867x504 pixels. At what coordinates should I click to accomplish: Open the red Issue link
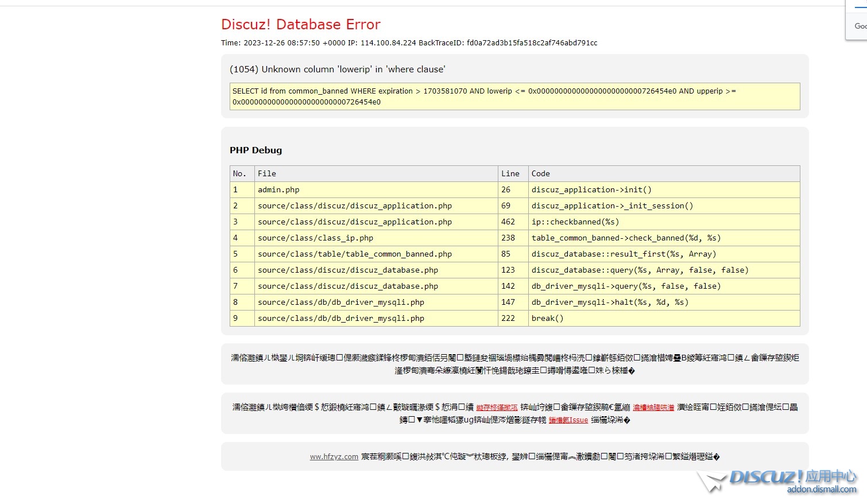(x=568, y=420)
